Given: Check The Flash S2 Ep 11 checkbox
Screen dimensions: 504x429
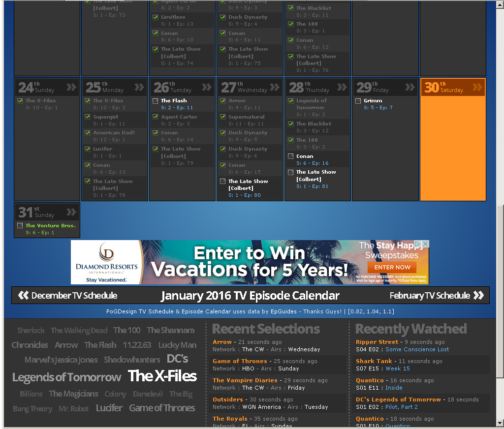Looking at the screenshot, I should coord(155,101).
